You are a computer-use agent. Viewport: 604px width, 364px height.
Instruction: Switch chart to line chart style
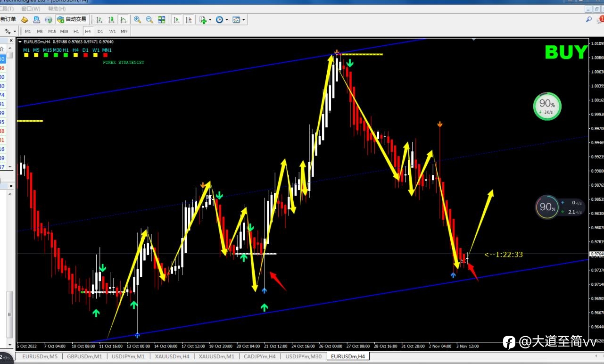[x=123, y=20]
